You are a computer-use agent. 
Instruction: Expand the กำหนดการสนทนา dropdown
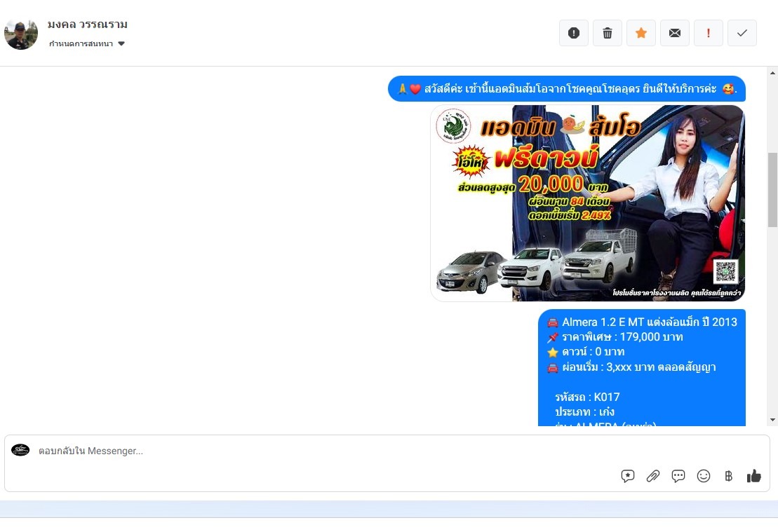pyautogui.click(x=81, y=43)
